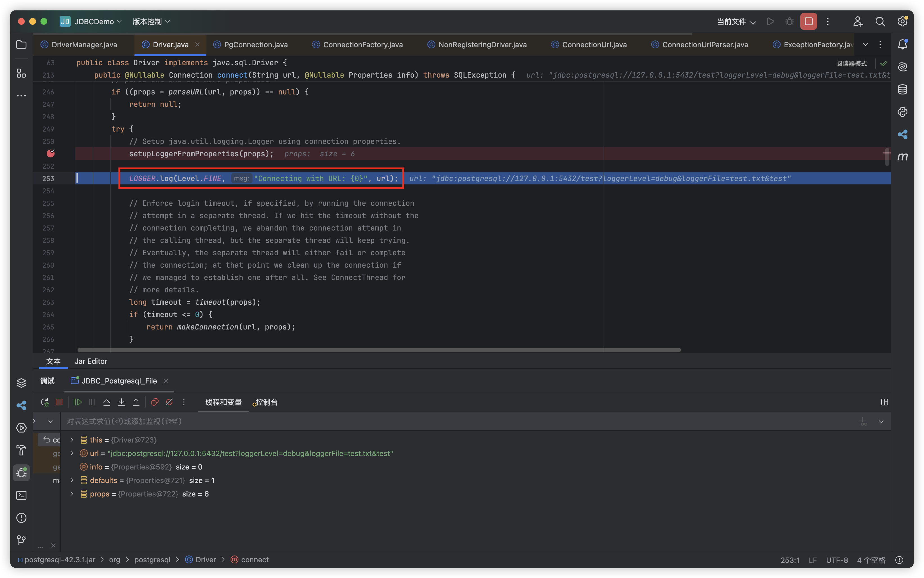Close JDBC_Postgresql_File debug tab

click(x=166, y=381)
